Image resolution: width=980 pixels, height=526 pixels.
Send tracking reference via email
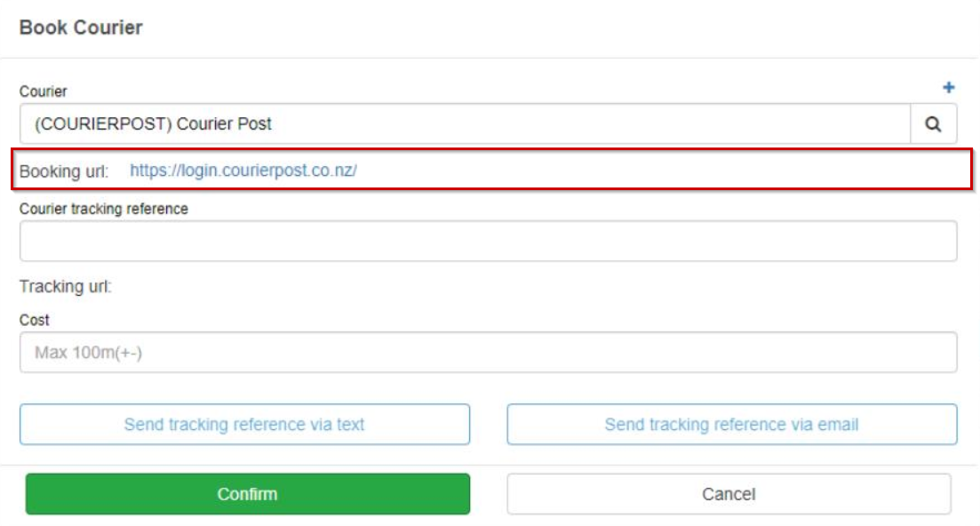click(732, 424)
